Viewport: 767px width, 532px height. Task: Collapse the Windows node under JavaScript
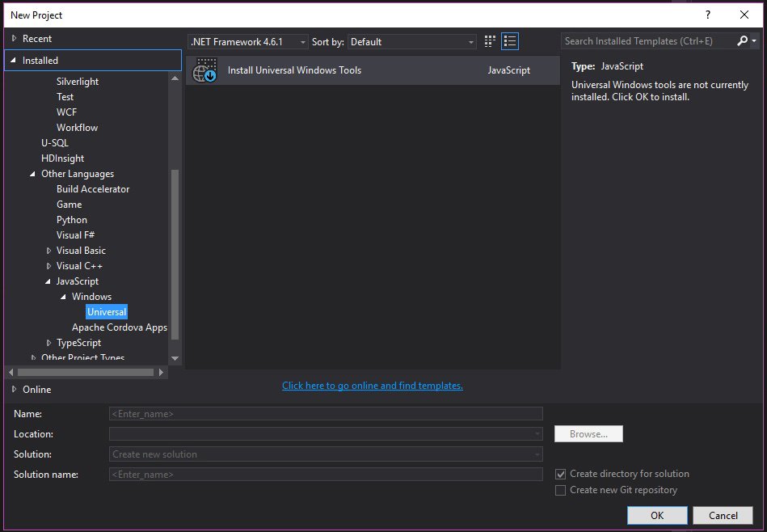63,297
